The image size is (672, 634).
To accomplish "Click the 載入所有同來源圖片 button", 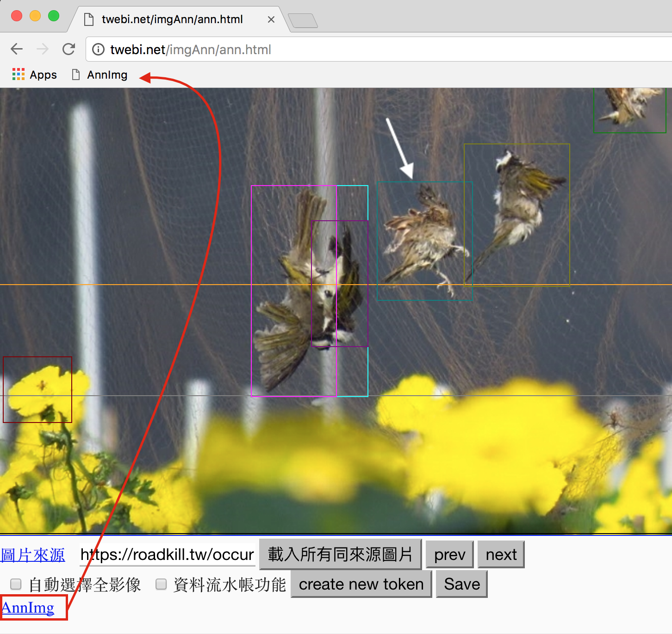I will [340, 554].
